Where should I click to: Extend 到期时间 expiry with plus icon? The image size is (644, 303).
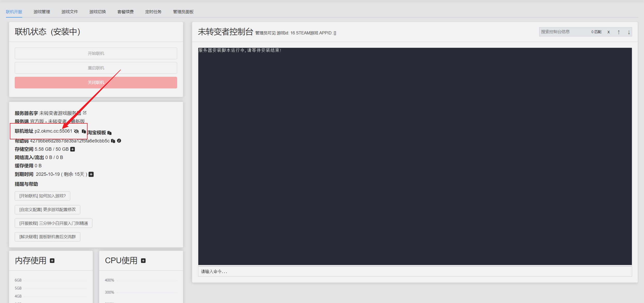[x=91, y=175]
